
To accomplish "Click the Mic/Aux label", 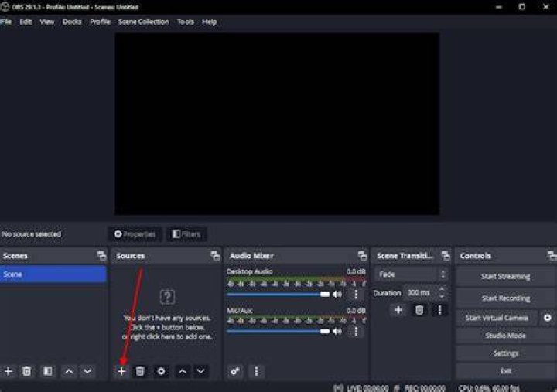I will tap(239, 311).
